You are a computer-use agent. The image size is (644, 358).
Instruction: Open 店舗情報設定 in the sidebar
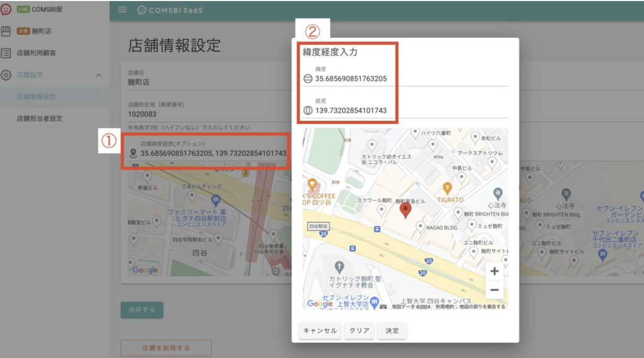36,97
